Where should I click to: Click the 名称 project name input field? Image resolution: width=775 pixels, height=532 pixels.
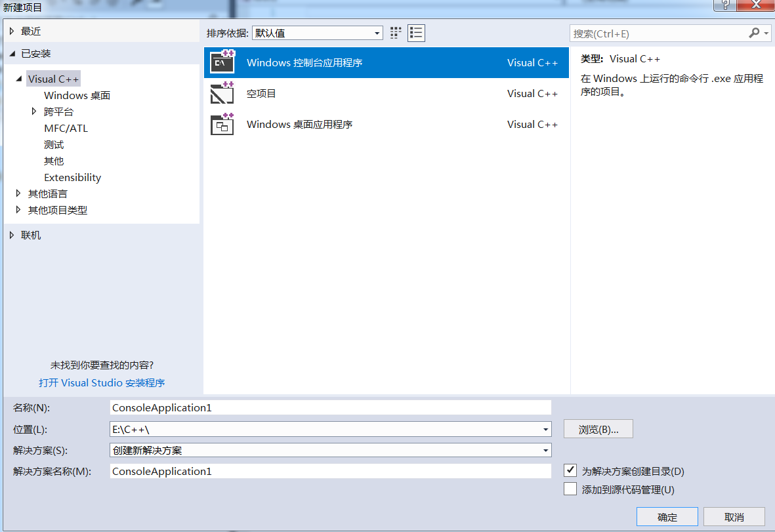pyautogui.click(x=331, y=407)
